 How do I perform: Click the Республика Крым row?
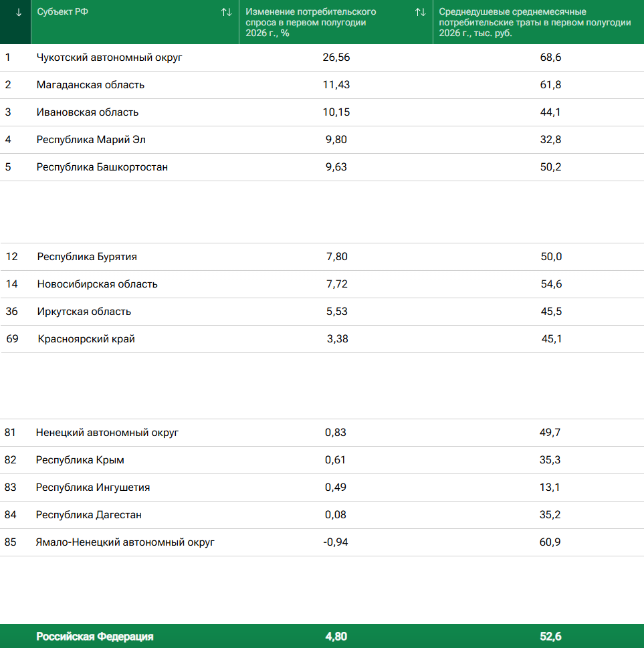click(322, 460)
